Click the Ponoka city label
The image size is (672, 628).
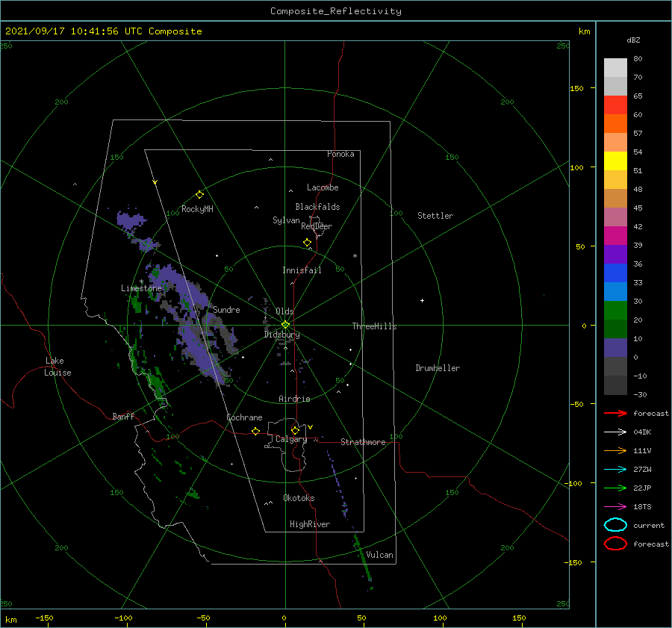pyautogui.click(x=340, y=154)
